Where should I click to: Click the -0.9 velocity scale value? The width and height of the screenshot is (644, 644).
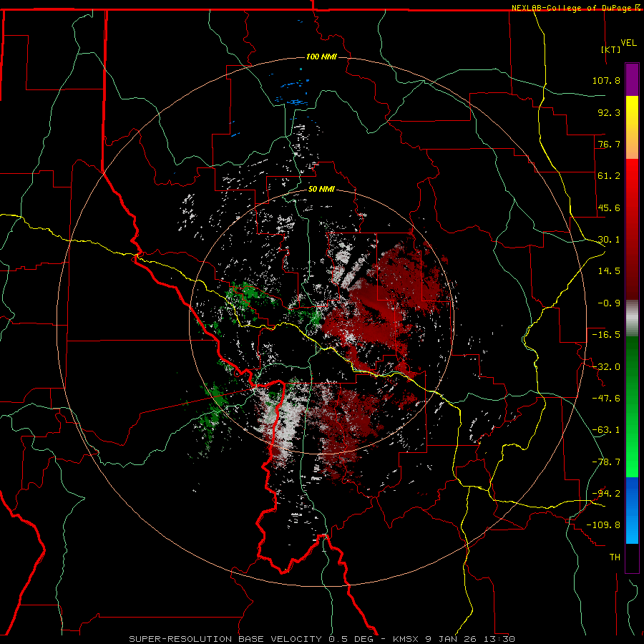(609, 303)
